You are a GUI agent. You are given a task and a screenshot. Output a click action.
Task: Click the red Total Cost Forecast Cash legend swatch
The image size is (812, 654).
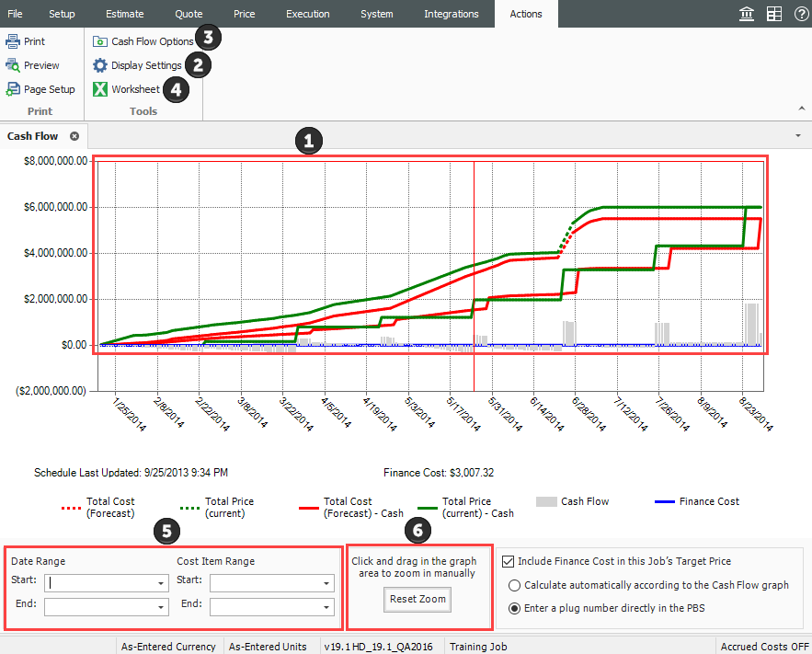coord(310,508)
